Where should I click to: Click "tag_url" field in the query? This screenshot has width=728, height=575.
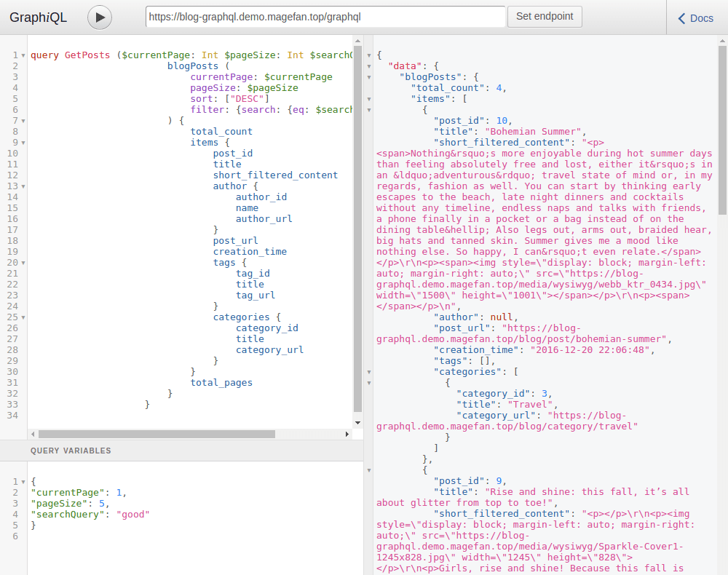click(x=256, y=296)
